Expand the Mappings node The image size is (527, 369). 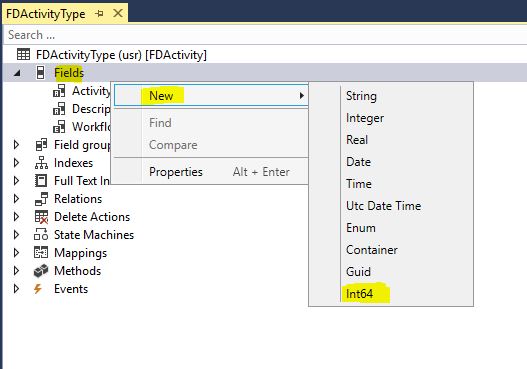click(x=16, y=253)
